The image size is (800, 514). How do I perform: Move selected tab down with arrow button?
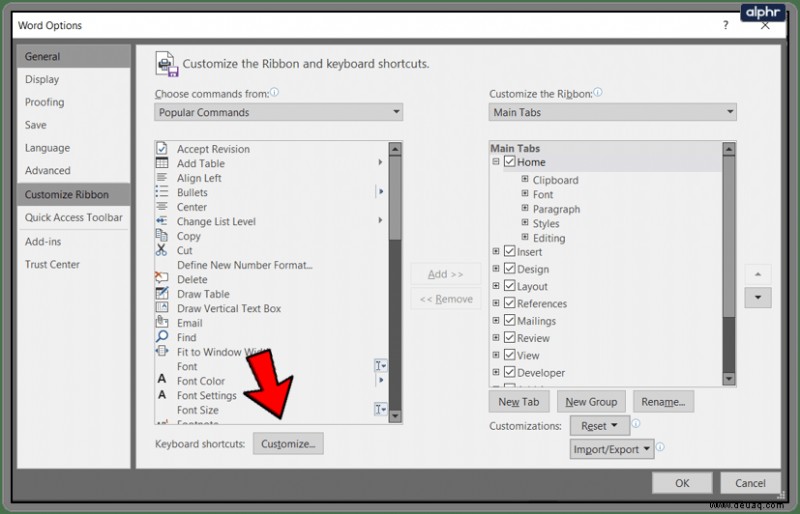coord(758,298)
